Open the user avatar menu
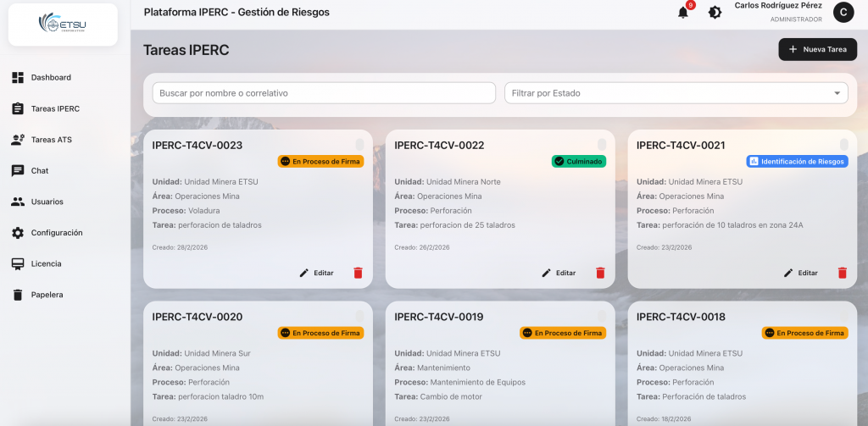This screenshot has width=868, height=426. (x=843, y=12)
